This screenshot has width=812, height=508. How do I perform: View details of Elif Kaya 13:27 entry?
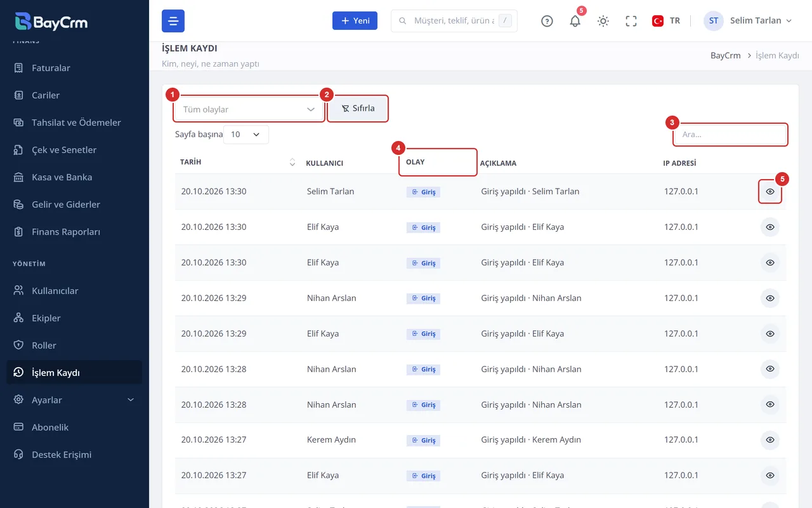tap(770, 475)
